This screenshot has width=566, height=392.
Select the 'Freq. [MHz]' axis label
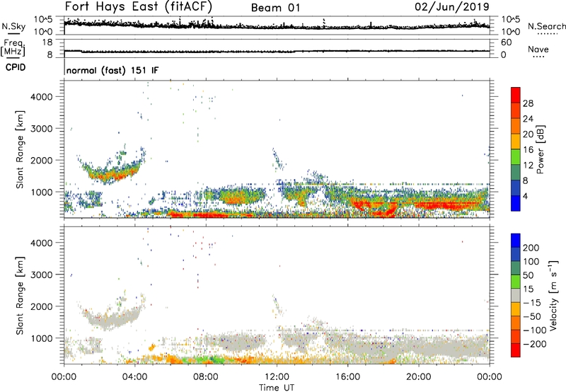point(13,48)
